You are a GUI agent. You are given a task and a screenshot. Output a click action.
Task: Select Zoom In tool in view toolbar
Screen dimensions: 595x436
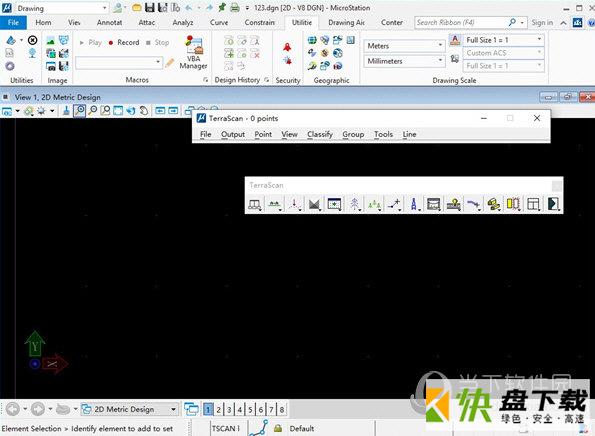coord(79,110)
